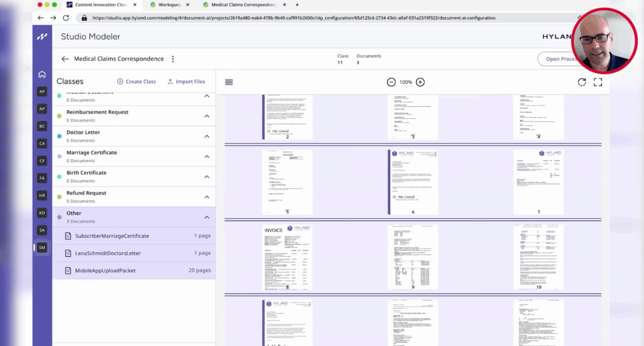The image size is (644, 346).
Task: Open MobileAppUploadPacket document
Action: [x=134, y=271]
